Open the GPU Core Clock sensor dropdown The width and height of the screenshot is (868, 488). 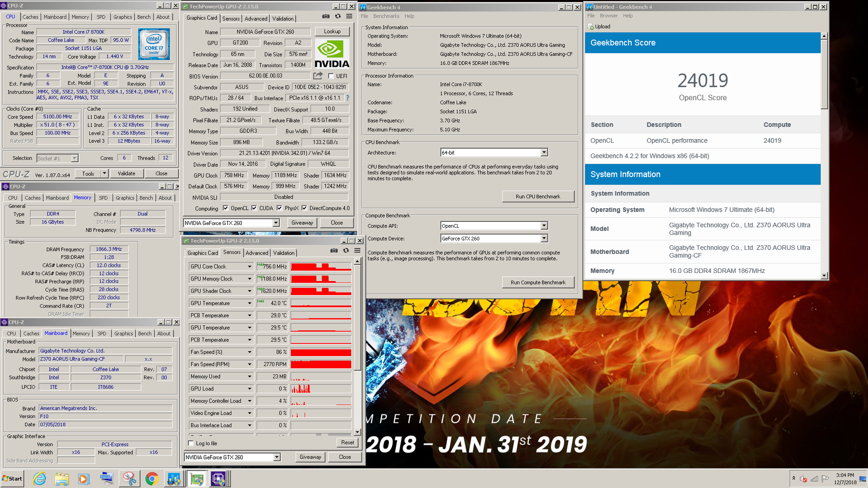coord(250,267)
